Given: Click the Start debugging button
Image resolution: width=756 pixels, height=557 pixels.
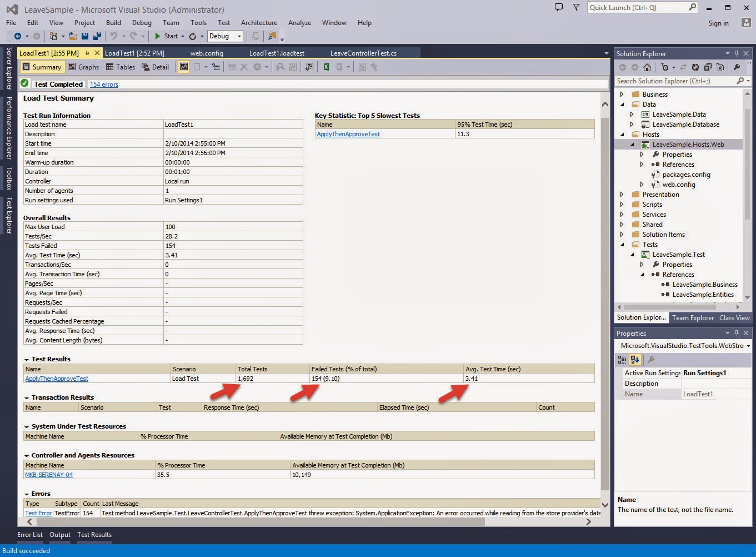Looking at the screenshot, I should (166, 36).
